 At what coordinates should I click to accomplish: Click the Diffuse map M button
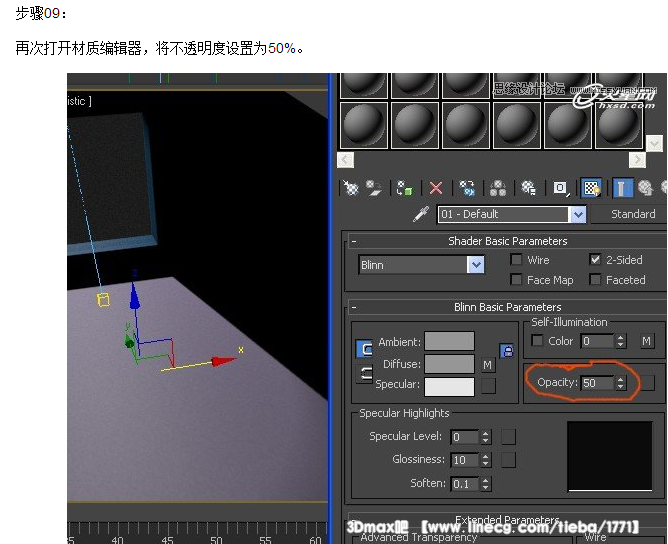(x=488, y=365)
